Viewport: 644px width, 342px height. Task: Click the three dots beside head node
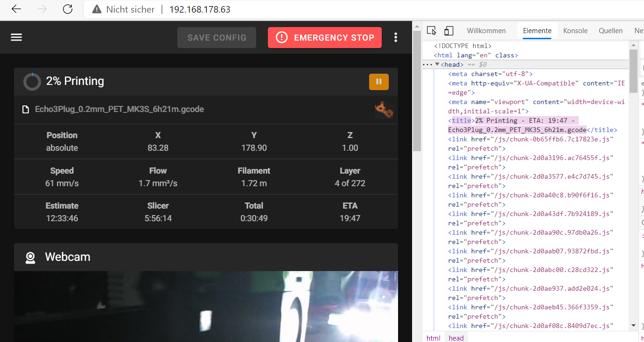[427, 64]
